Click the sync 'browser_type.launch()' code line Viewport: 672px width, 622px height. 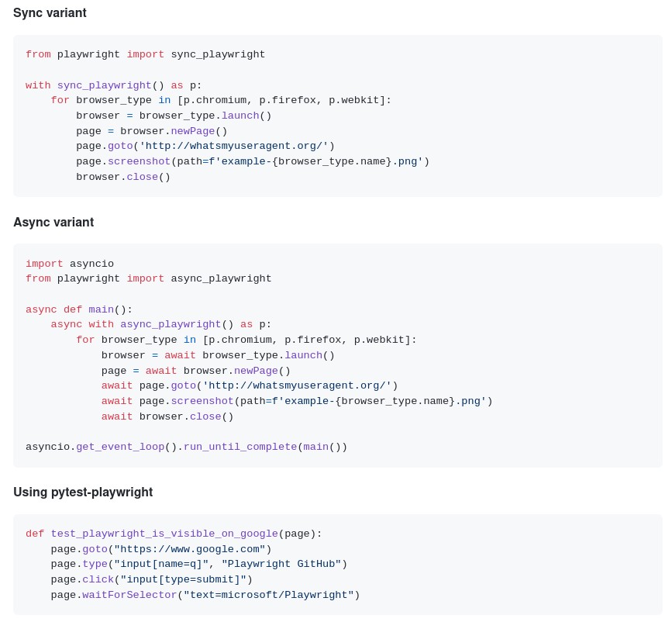pyautogui.click(x=174, y=116)
